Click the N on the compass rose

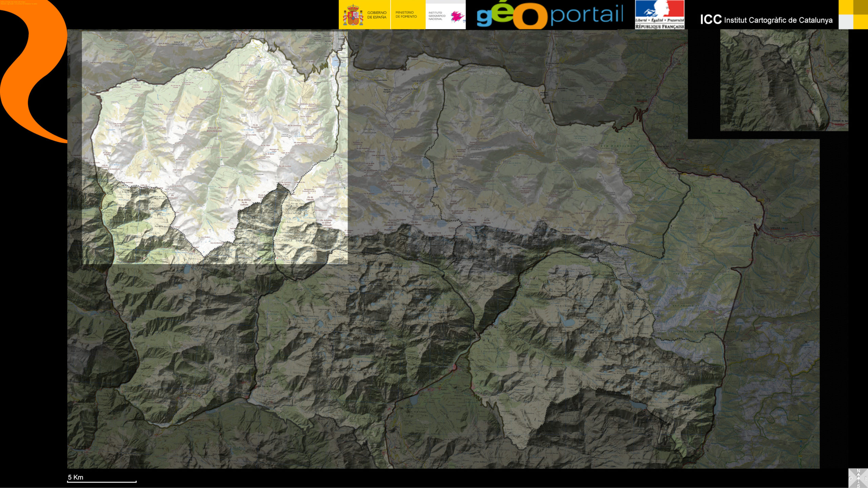[859, 471]
